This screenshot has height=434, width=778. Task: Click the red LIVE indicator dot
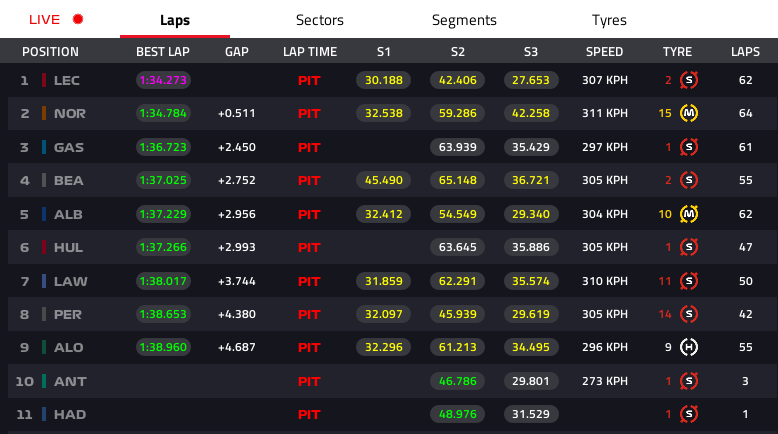tap(78, 20)
